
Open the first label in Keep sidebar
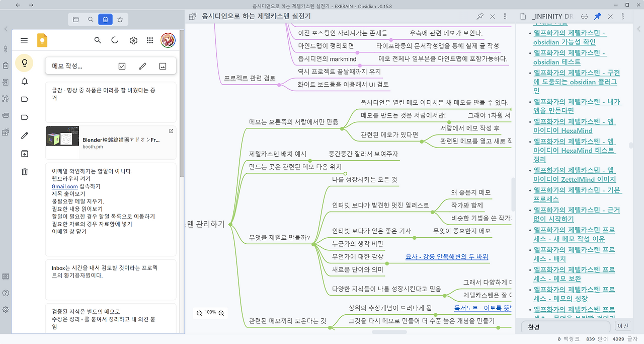24,99
